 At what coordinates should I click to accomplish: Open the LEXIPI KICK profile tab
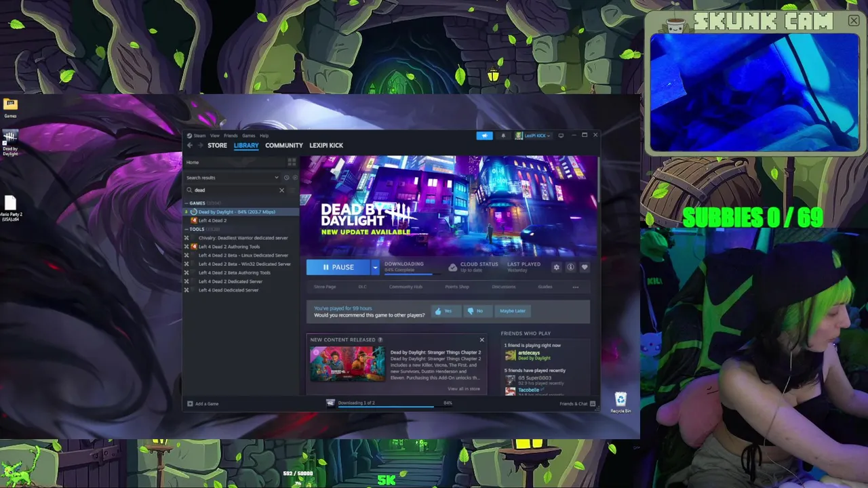point(326,145)
